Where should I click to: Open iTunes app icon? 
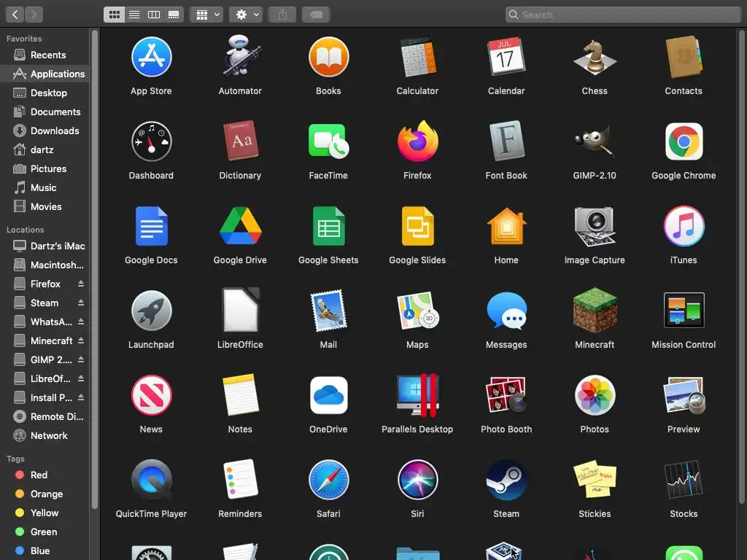(683, 226)
